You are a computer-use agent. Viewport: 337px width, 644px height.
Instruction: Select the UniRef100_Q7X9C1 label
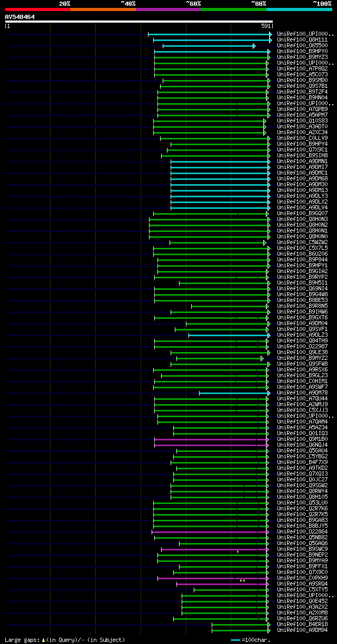[x=302, y=149]
